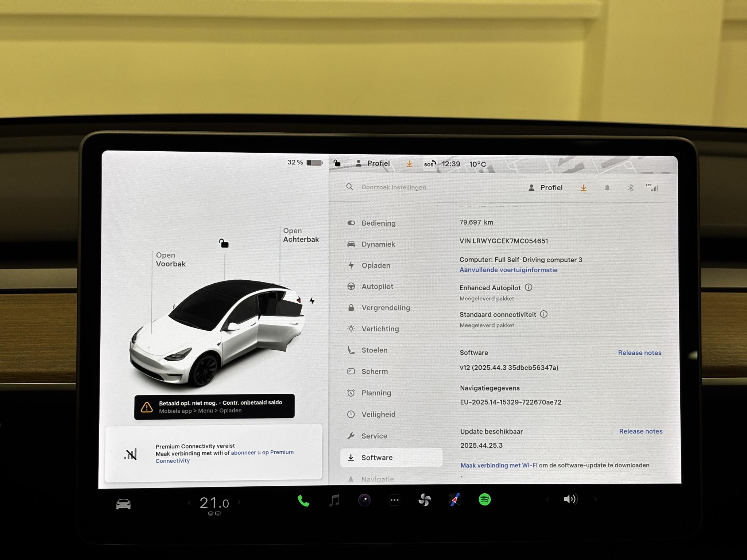Open notifications bell icon
Screen dimensions: 747x560
pyautogui.click(x=607, y=188)
